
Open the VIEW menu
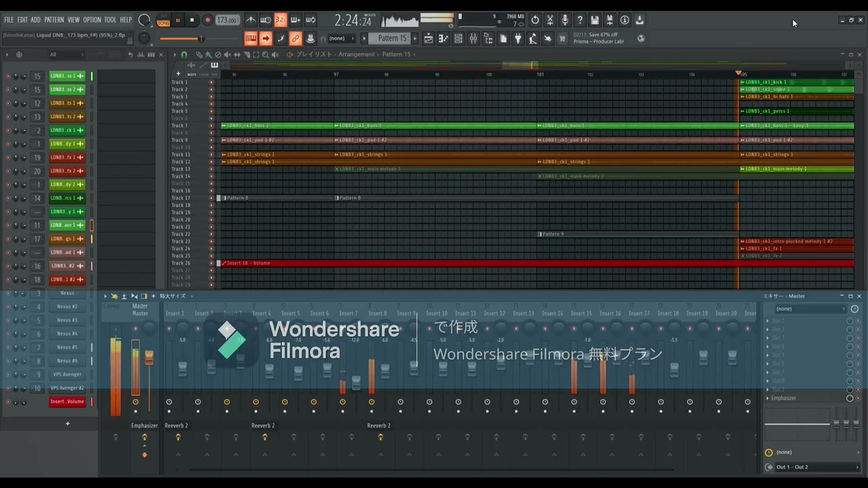(73, 20)
